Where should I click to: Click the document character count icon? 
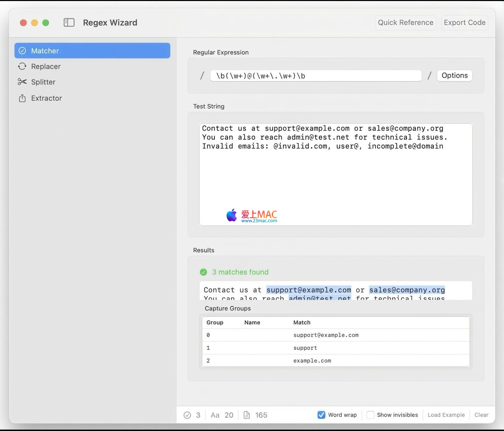[x=247, y=415]
